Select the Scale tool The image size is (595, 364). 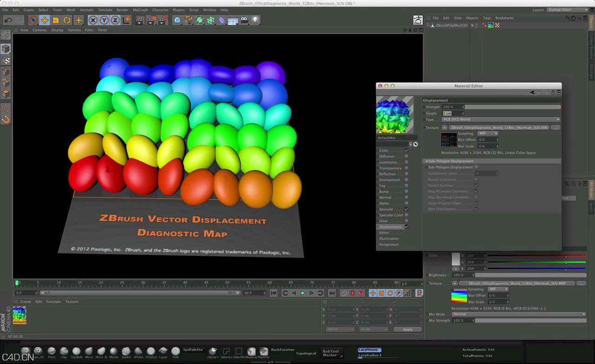tap(56, 19)
